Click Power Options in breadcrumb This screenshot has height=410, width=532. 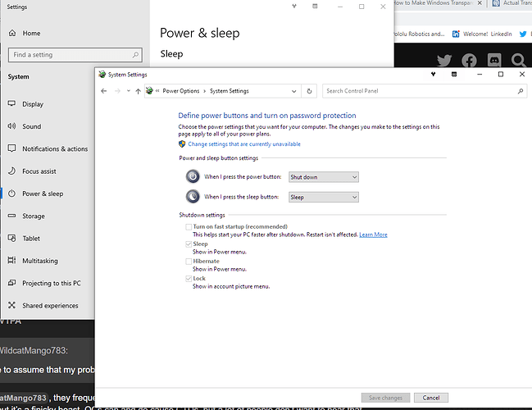coord(181,91)
